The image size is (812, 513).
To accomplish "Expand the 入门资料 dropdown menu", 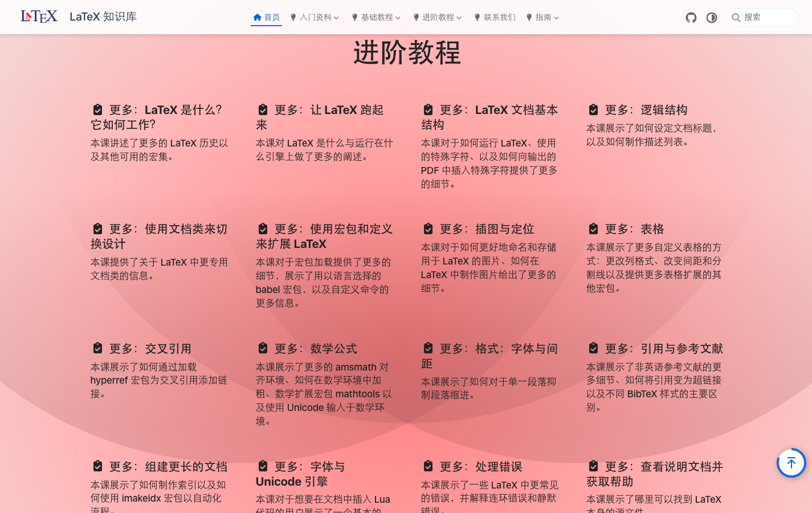I will tap(314, 17).
